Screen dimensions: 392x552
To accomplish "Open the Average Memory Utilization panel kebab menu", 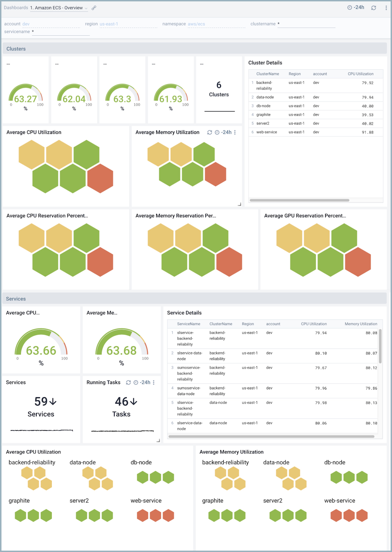I will pyautogui.click(x=235, y=133).
